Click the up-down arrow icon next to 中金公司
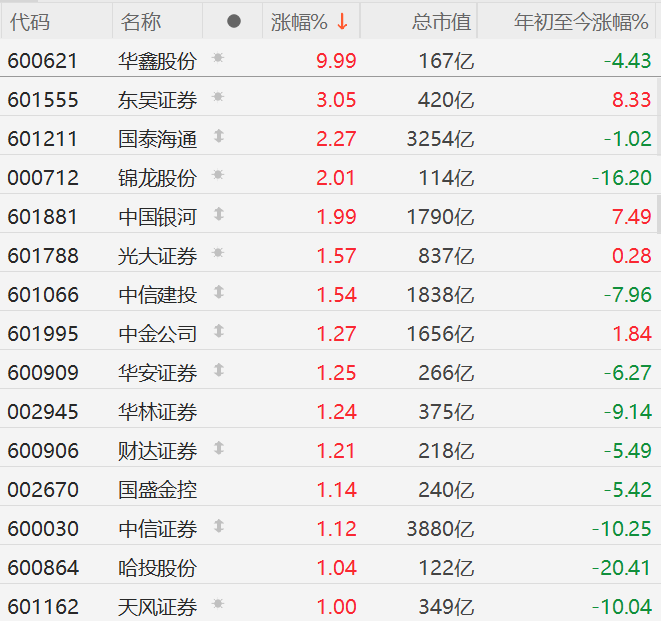The height and width of the screenshot is (621, 661). tap(218, 331)
